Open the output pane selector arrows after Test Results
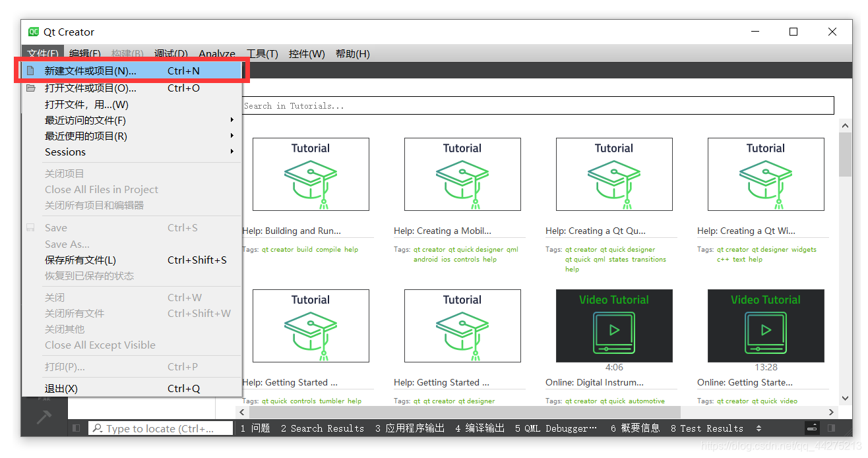Image resolution: width=868 pixels, height=458 pixels. pos(759,428)
